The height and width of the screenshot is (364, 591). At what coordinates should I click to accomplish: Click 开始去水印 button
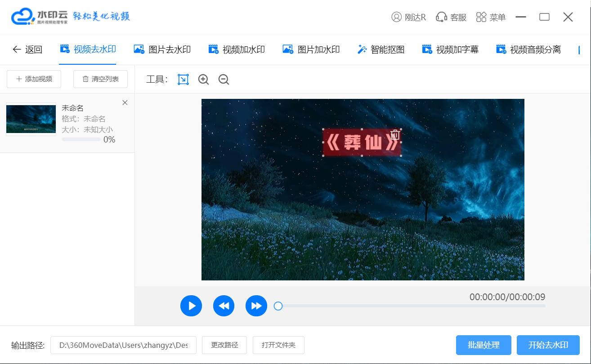pyautogui.click(x=548, y=345)
